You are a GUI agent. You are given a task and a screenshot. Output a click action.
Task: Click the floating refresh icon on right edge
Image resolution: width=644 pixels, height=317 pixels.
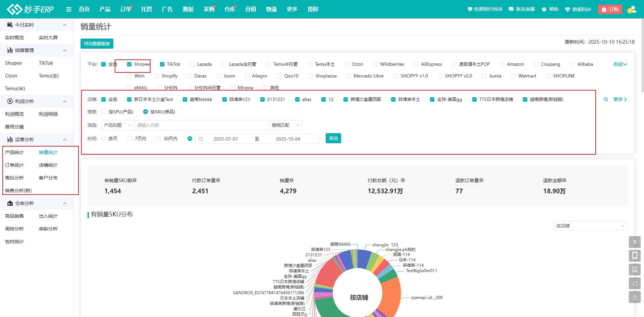(x=635, y=283)
